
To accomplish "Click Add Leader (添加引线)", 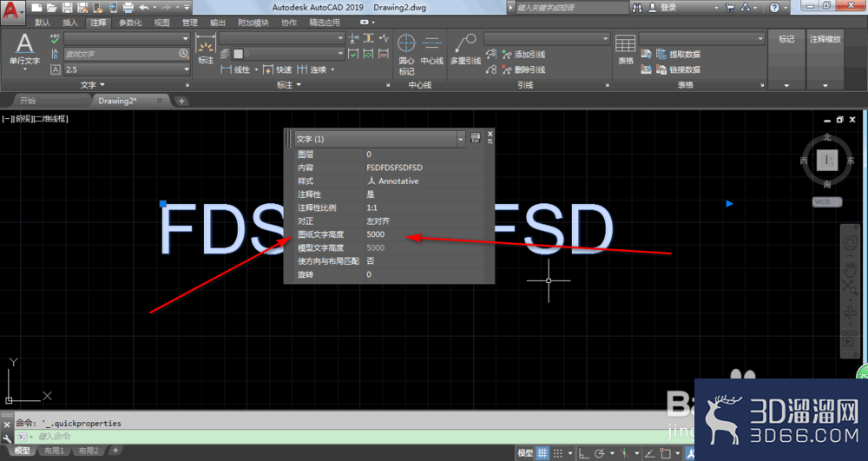I will (x=523, y=54).
